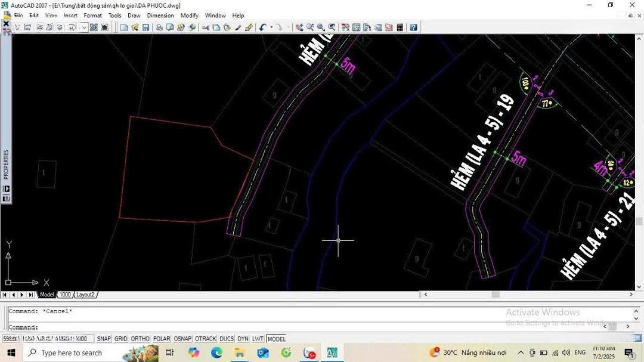644x362 pixels.
Task: Click the Windows taskbar search box
Action: [72, 353]
